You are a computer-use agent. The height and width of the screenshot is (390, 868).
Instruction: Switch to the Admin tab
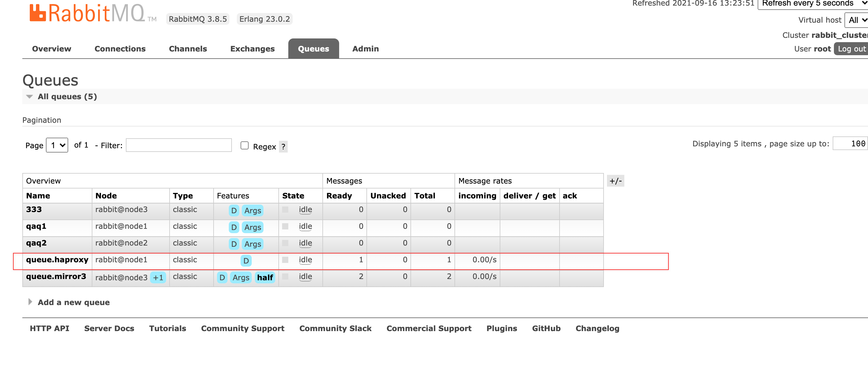coord(365,49)
